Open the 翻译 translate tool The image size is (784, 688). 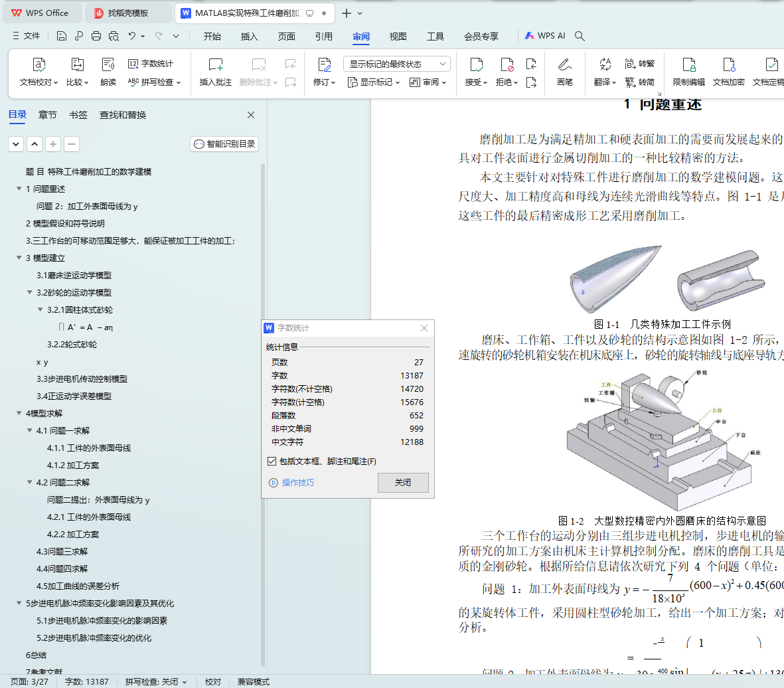[605, 72]
